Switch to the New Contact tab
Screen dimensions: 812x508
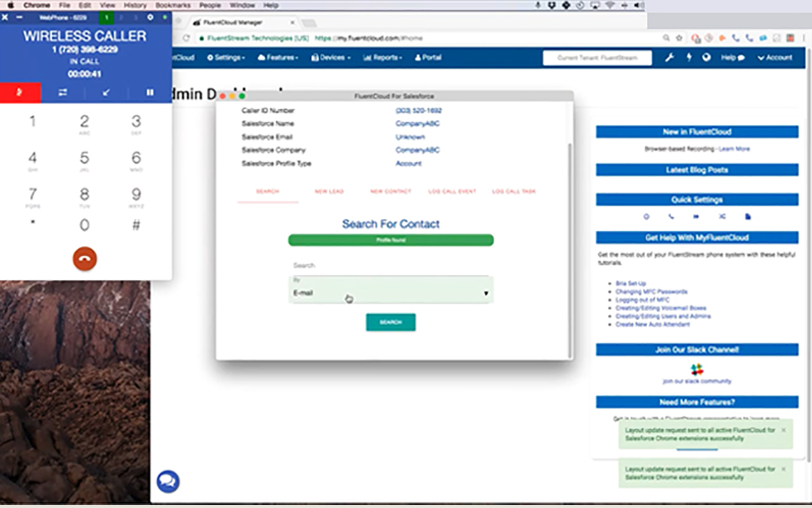pos(391,191)
